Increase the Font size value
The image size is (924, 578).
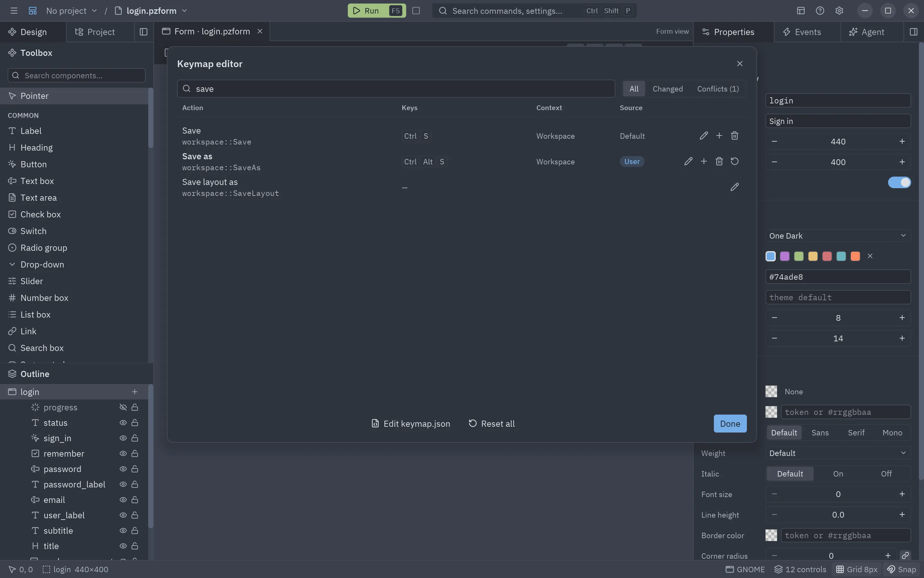pyautogui.click(x=902, y=494)
